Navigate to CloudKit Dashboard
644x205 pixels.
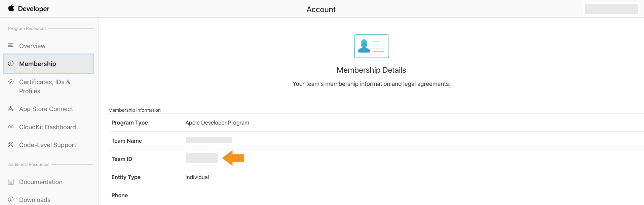click(47, 127)
